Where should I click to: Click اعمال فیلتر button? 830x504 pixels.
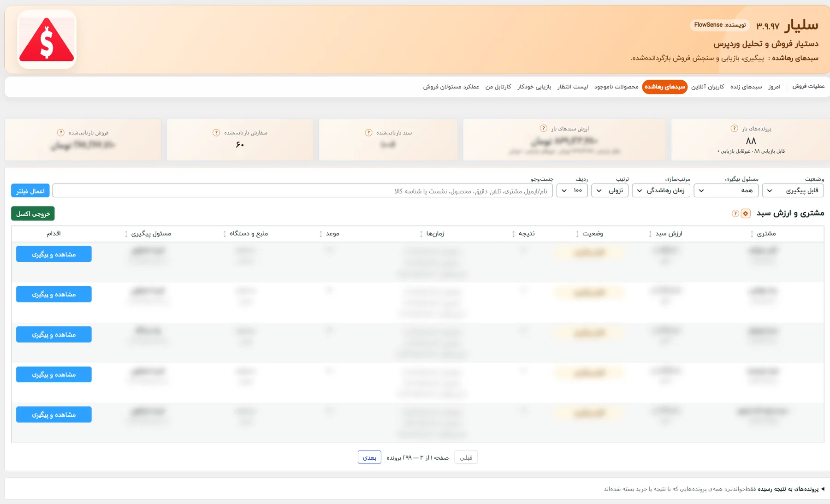click(x=30, y=191)
